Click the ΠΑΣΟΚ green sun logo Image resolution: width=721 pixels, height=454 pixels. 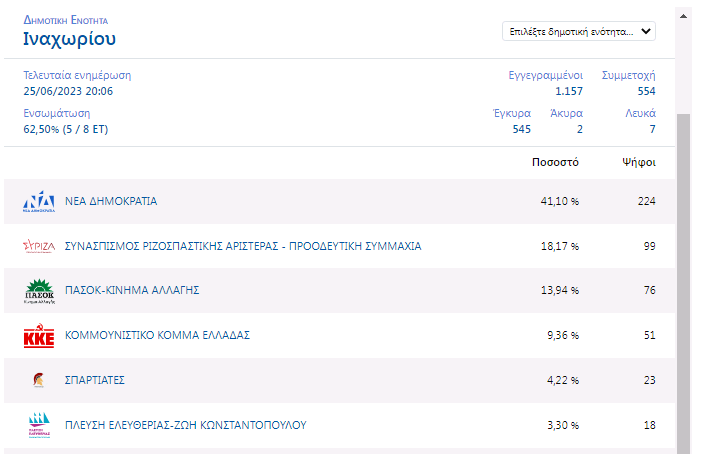pyautogui.click(x=38, y=291)
